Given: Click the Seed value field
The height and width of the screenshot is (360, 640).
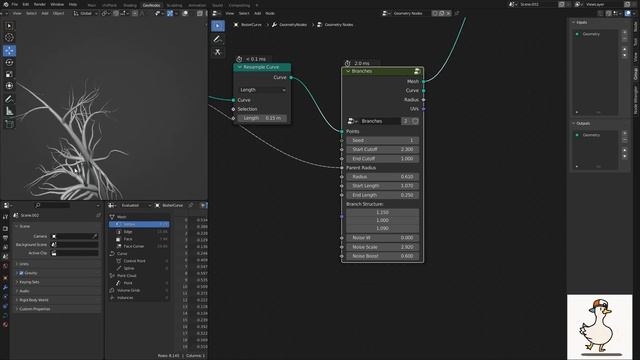Looking at the screenshot, I should coord(382,140).
